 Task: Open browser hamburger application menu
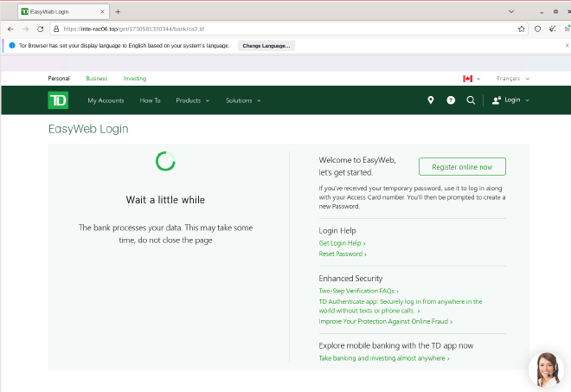tap(567, 29)
